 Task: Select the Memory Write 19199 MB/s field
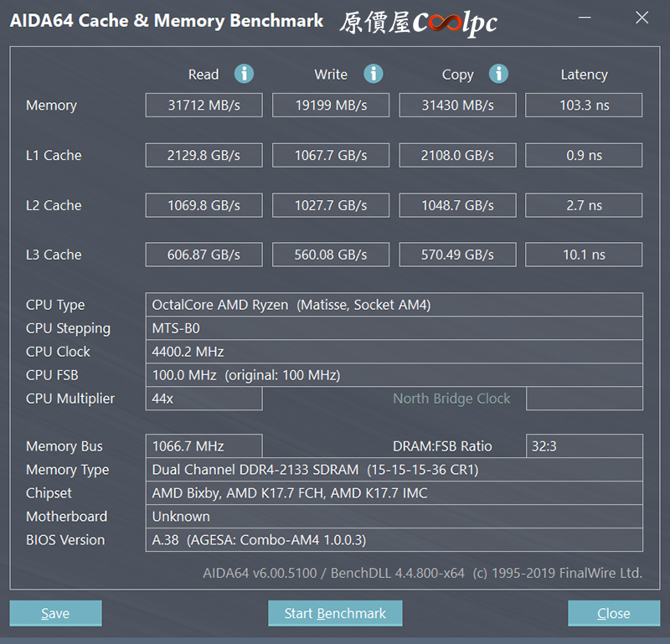tap(331, 106)
